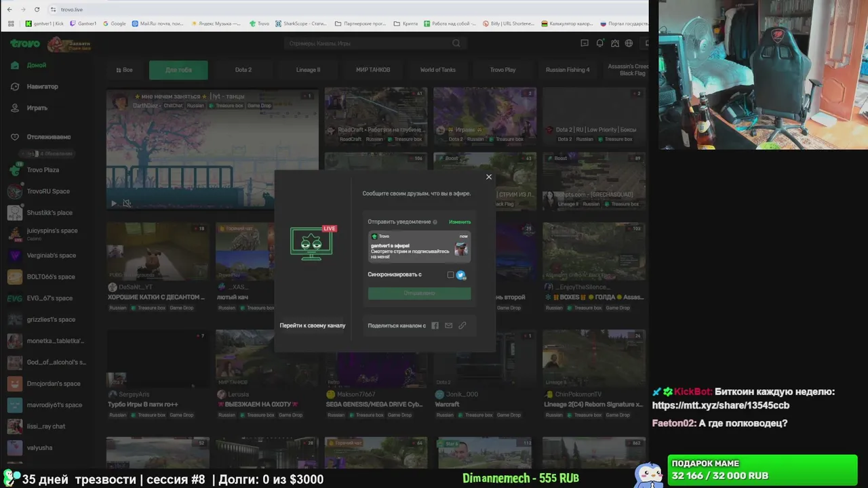
Task: Select the Все category tab
Action: pos(124,70)
